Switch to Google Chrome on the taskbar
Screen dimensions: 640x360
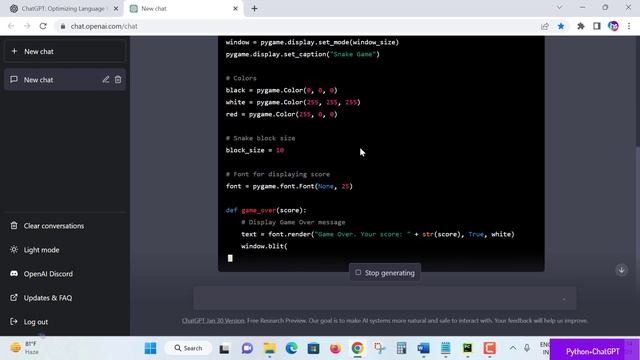click(358, 348)
